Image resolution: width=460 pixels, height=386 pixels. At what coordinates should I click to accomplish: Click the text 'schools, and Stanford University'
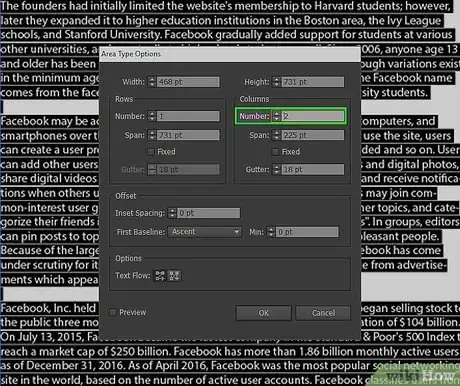click(81, 35)
